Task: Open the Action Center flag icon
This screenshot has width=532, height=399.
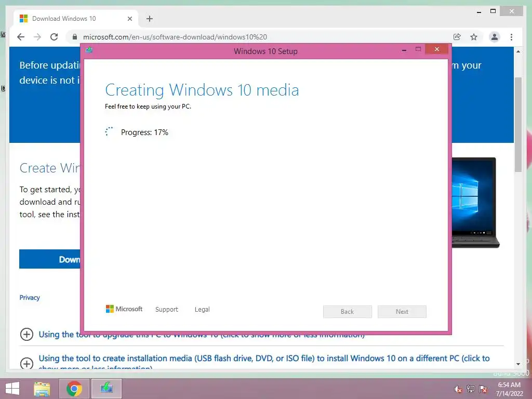Action: 483,389
